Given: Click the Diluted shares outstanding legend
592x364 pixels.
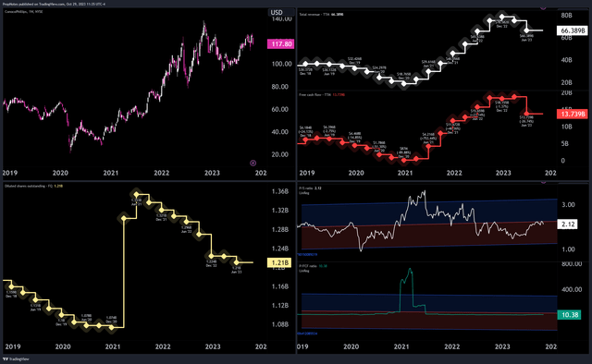Looking at the screenshot, I should [x=33, y=186].
